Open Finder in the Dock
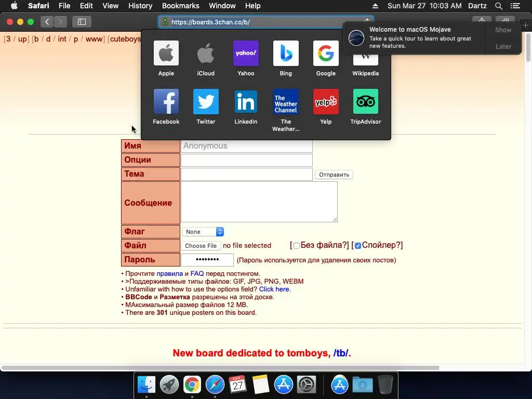 click(147, 385)
